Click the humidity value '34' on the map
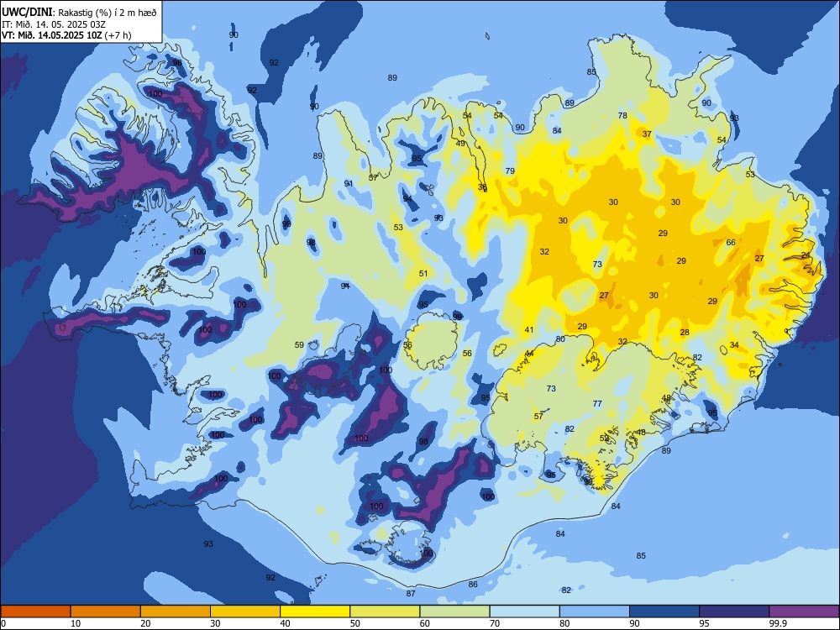 coord(734,344)
